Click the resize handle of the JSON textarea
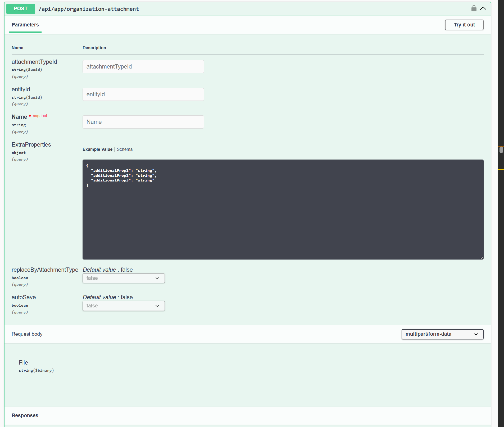Image resolution: width=504 pixels, height=427 pixels. [482, 258]
